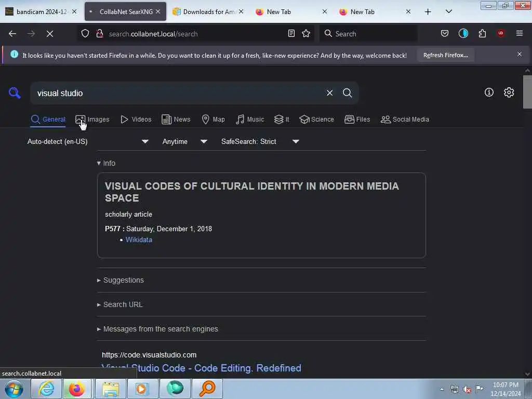
Task: Open the tracking protection shield icon
Action: [x=85, y=34]
